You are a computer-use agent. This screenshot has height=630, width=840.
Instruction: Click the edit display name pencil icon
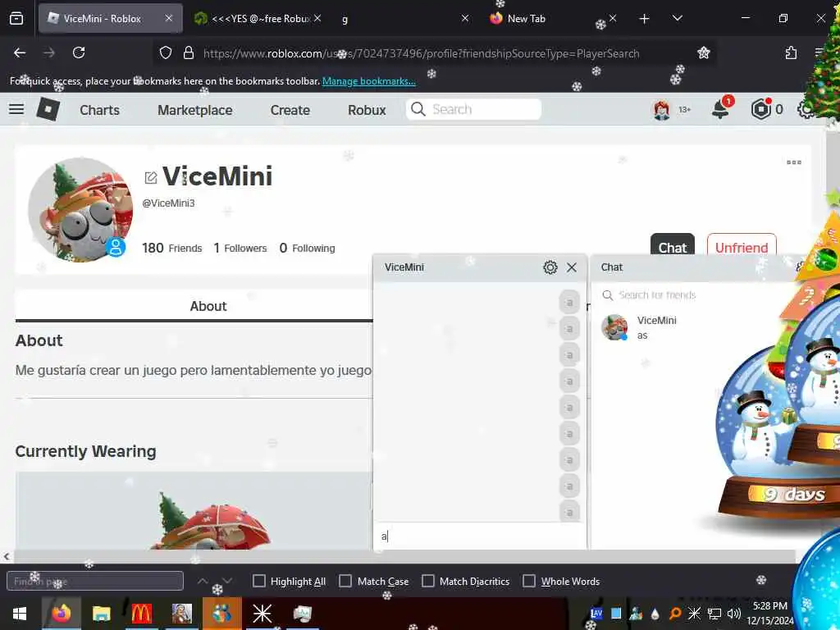click(151, 177)
